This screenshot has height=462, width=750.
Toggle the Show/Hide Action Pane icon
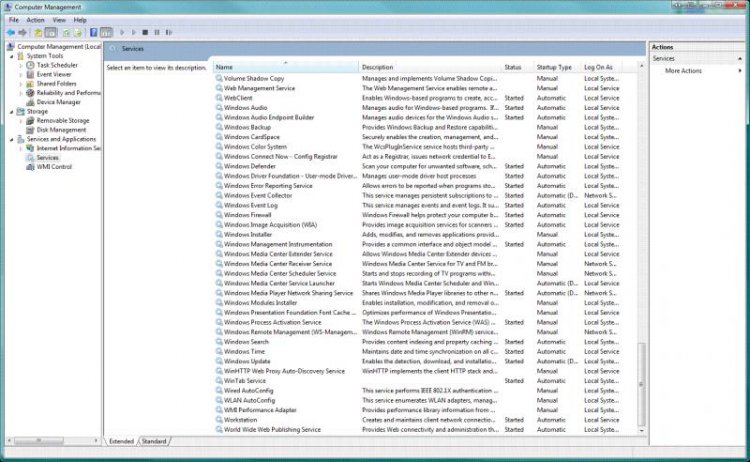pos(106,33)
